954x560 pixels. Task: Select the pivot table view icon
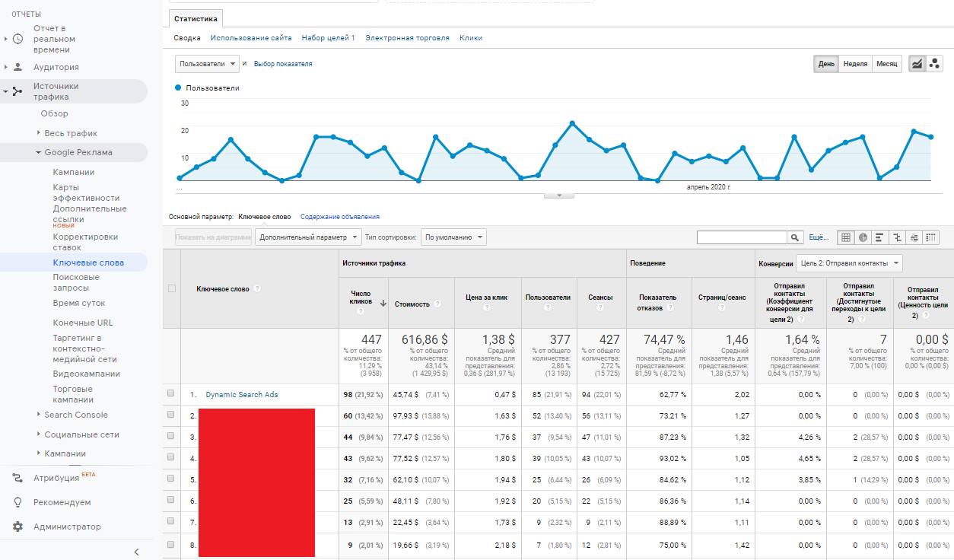[930, 237]
